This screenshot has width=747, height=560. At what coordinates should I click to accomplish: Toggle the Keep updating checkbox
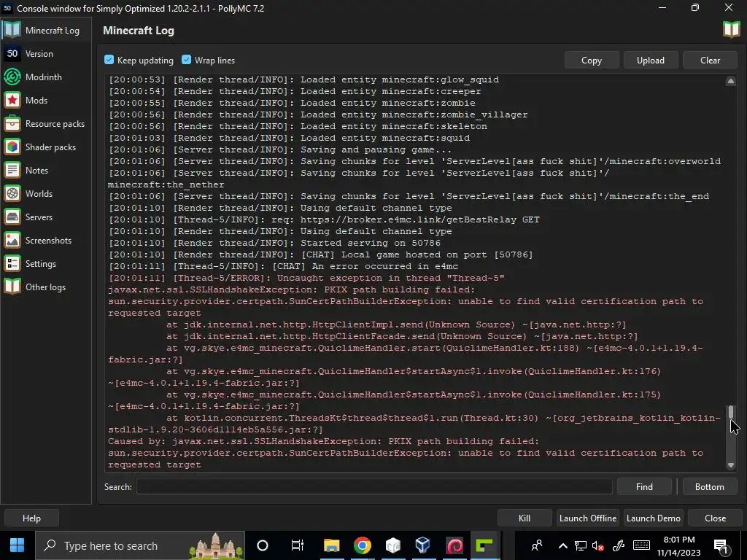109,60
